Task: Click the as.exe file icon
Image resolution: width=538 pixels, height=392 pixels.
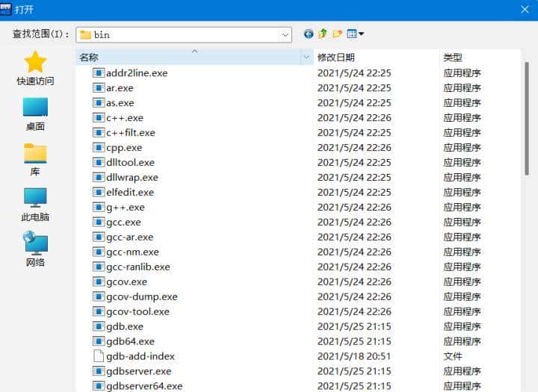Action: tap(99, 103)
